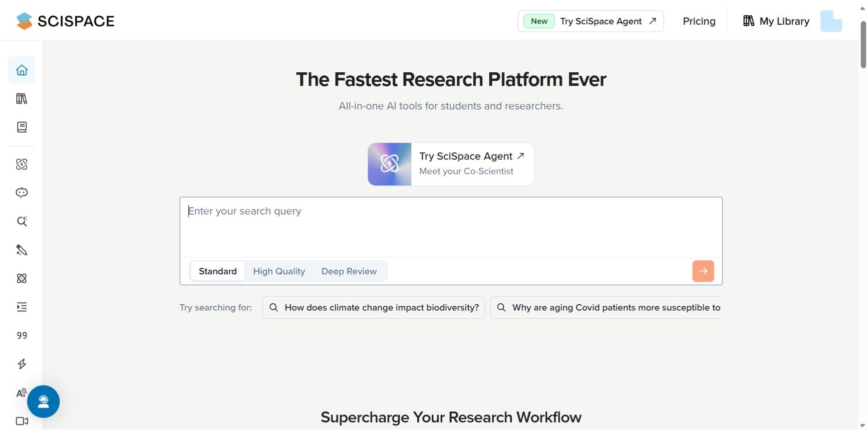Open the blue support chat bubble
Image resolution: width=868 pixels, height=434 pixels.
click(43, 401)
